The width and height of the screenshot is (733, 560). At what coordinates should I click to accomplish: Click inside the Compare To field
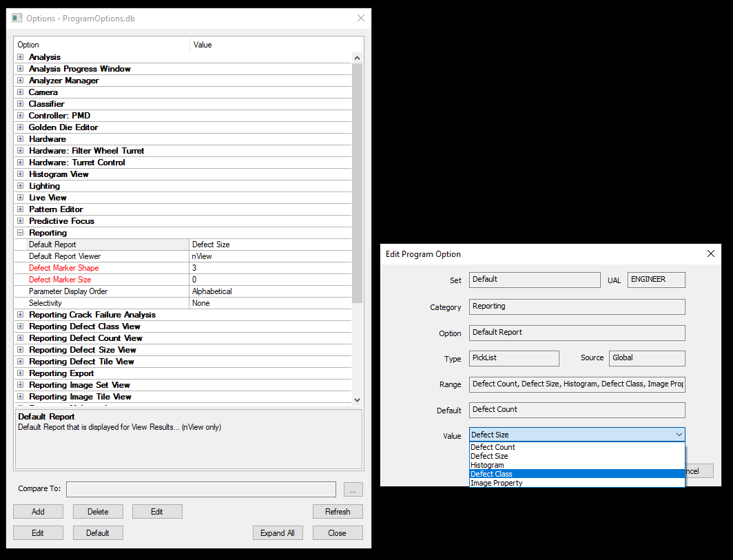click(x=200, y=489)
